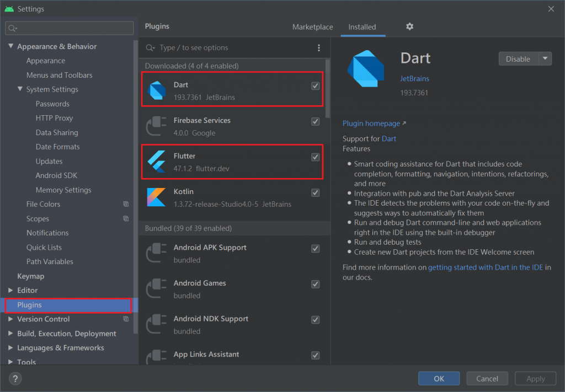The image size is (565, 392).
Task: Uncheck the Firebase Services checkbox
Action: (x=315, y=121)
